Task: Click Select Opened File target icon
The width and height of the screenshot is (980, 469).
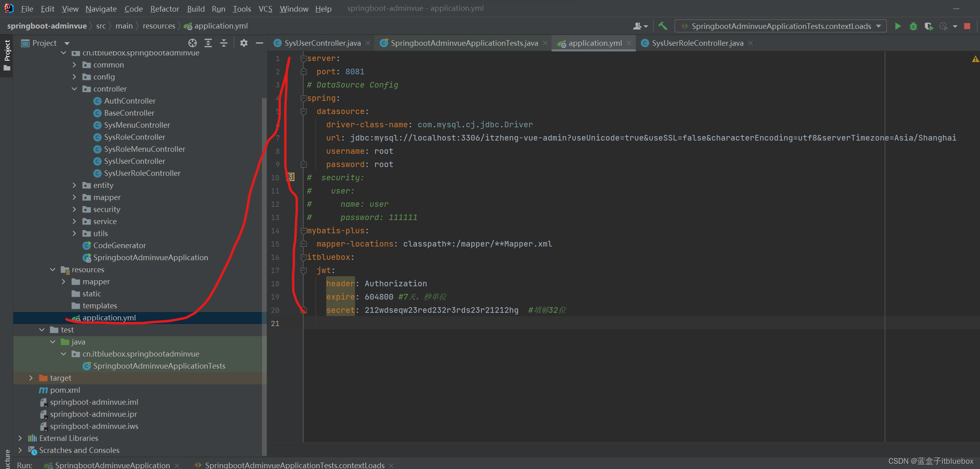Action: 193,43
